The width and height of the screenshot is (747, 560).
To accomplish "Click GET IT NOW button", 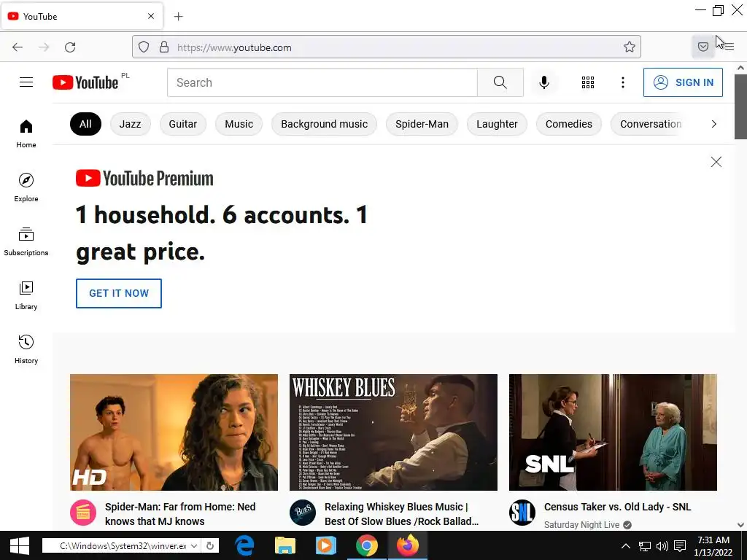I will pyautogui.click(x=119, y=293).
